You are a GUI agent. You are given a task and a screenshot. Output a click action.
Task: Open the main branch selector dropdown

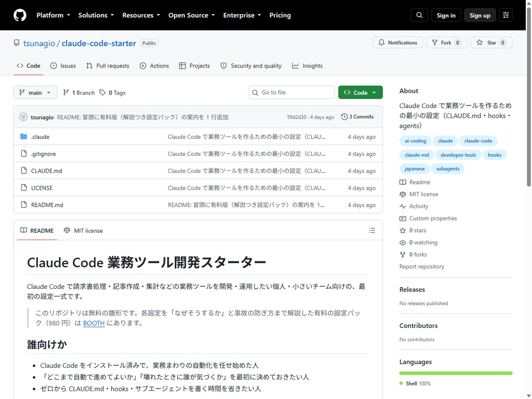click(x=35, y=92)
